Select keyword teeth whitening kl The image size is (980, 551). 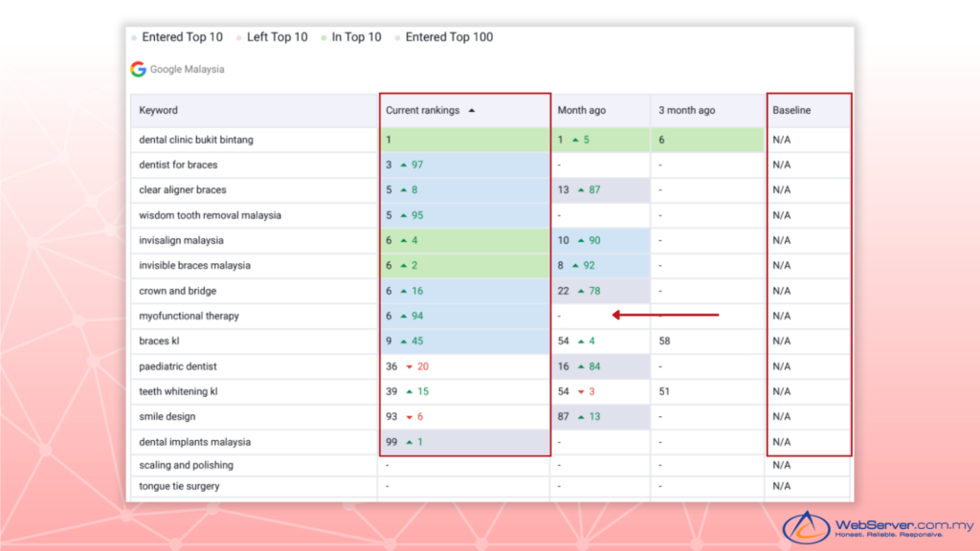pos(178,391)
